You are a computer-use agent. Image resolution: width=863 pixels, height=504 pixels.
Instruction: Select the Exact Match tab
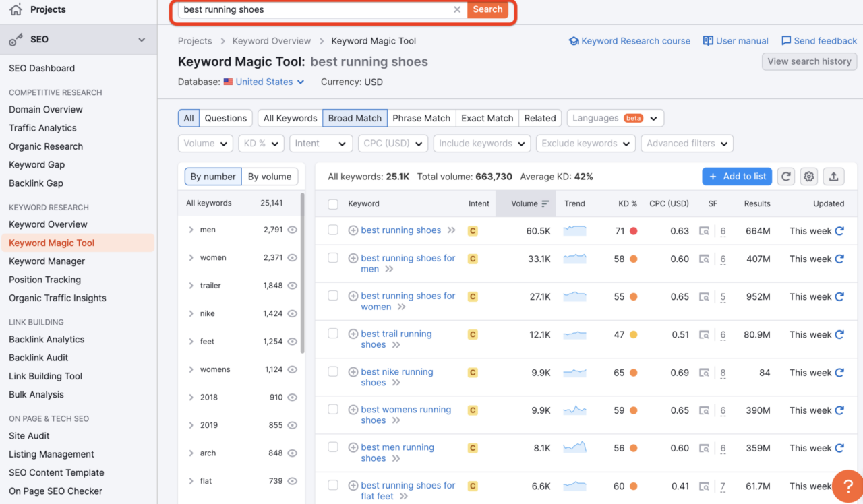(487, 118)
